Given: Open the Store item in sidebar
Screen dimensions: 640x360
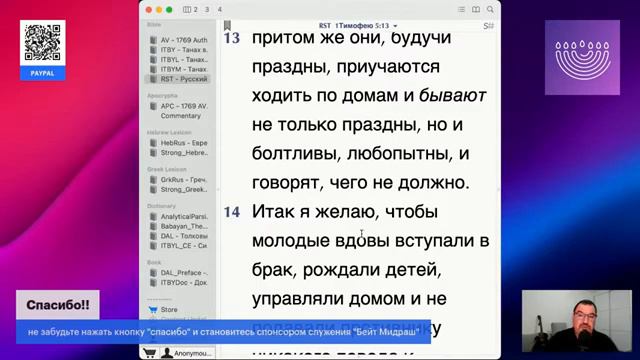Looking at the screenshot, I should pos(169,309).
